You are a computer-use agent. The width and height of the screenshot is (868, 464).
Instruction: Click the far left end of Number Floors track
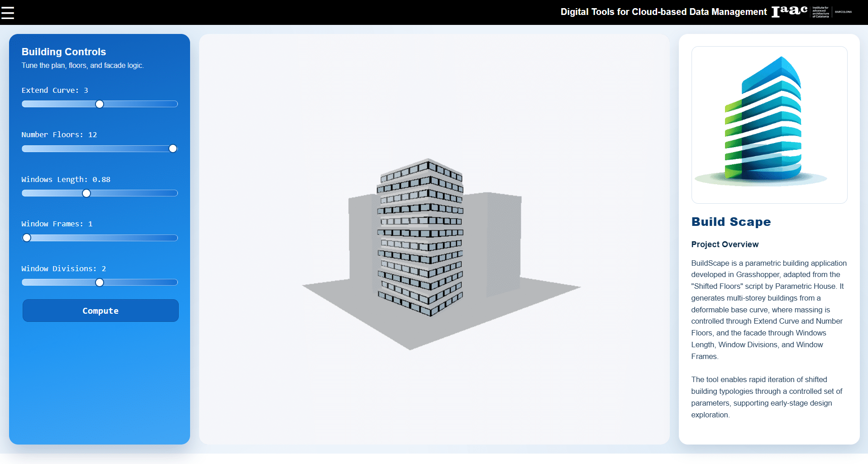coord(24,148)
